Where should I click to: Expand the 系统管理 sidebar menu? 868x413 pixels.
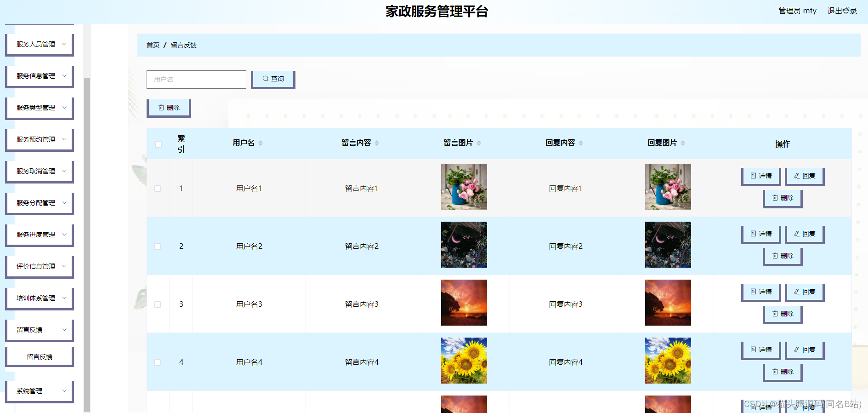[x=40, y=391]
